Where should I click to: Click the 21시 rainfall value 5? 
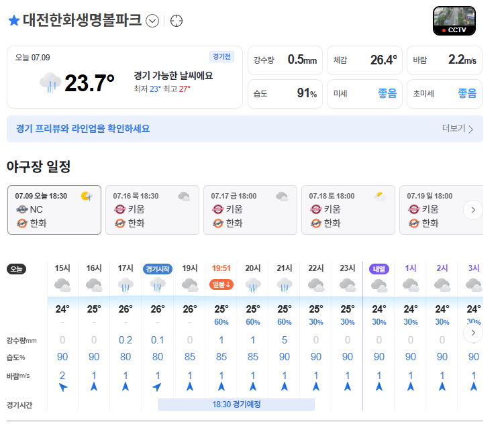pyautogui.click(x=285, y=340)
